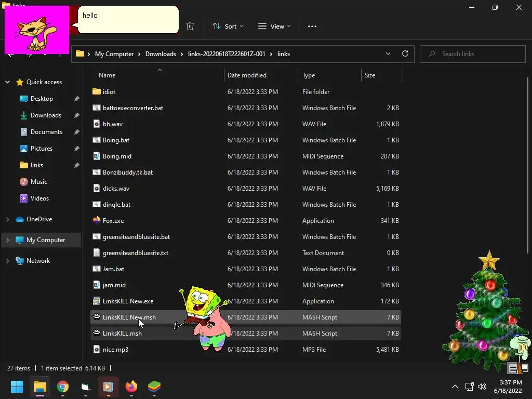Select OneDrive in navigation pane
Image resolution: width=532 pixels, height=399 pixels.
(39, 219)
